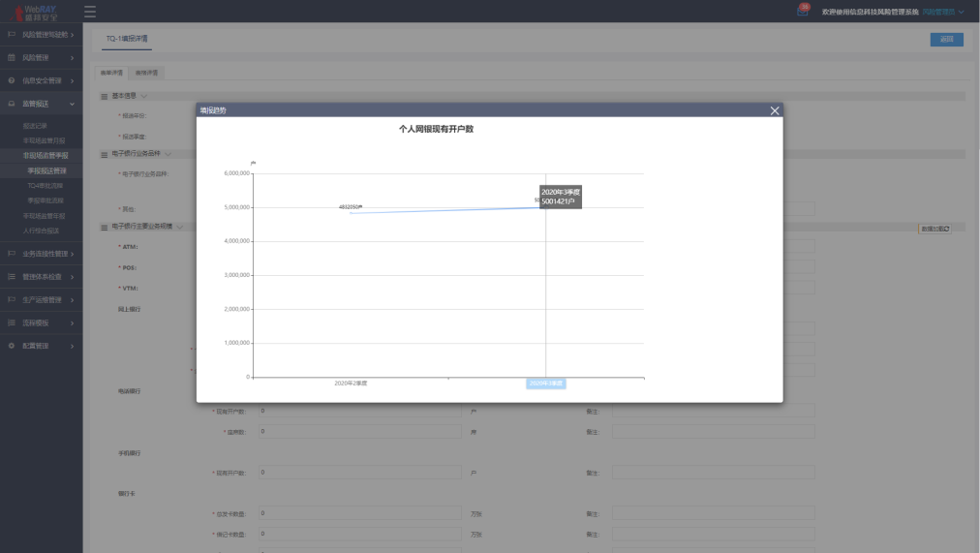Click the WebRAY logo
The image size is (980, 553).
point(34,12)
